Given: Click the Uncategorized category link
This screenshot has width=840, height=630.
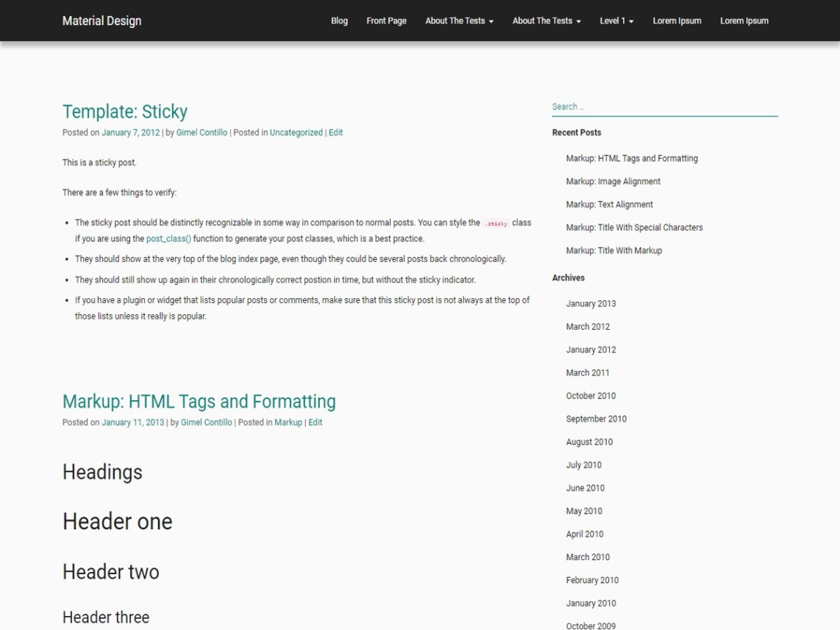Looking at the screenshot, I should tap(296, 132).
